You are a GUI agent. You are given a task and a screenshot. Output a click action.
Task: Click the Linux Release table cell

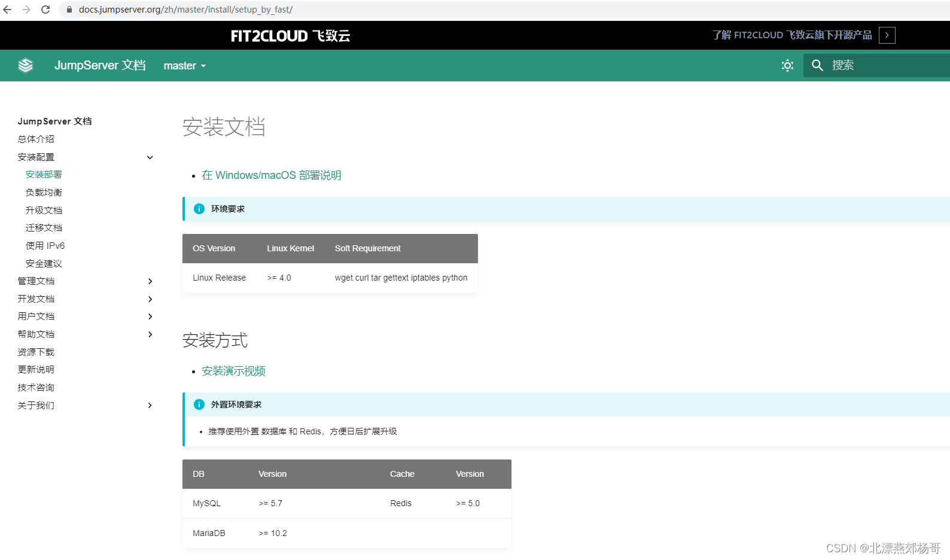coord(219,278)
